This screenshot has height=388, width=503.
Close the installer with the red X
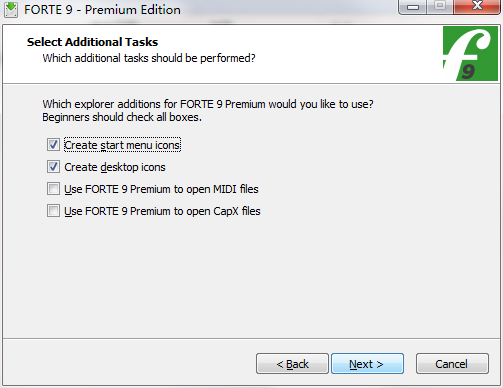pos(477,7)
